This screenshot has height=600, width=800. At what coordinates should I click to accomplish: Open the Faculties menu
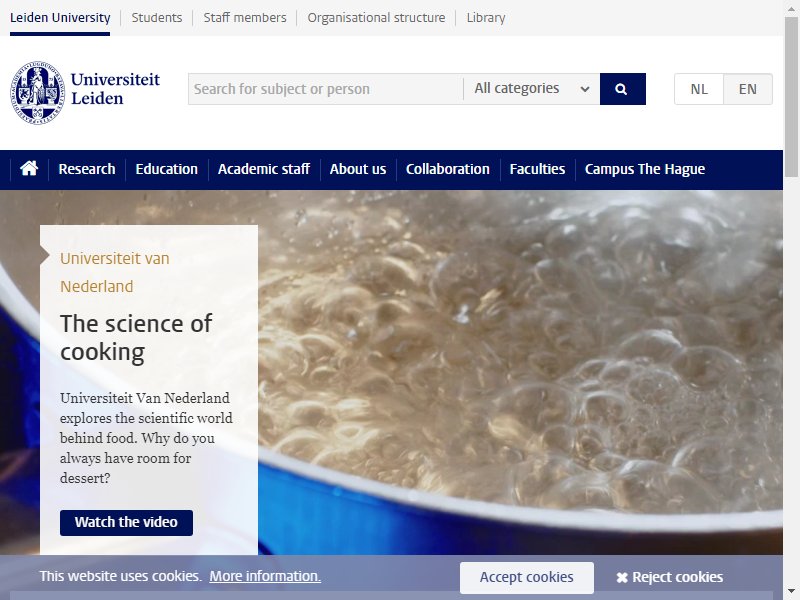537,169
